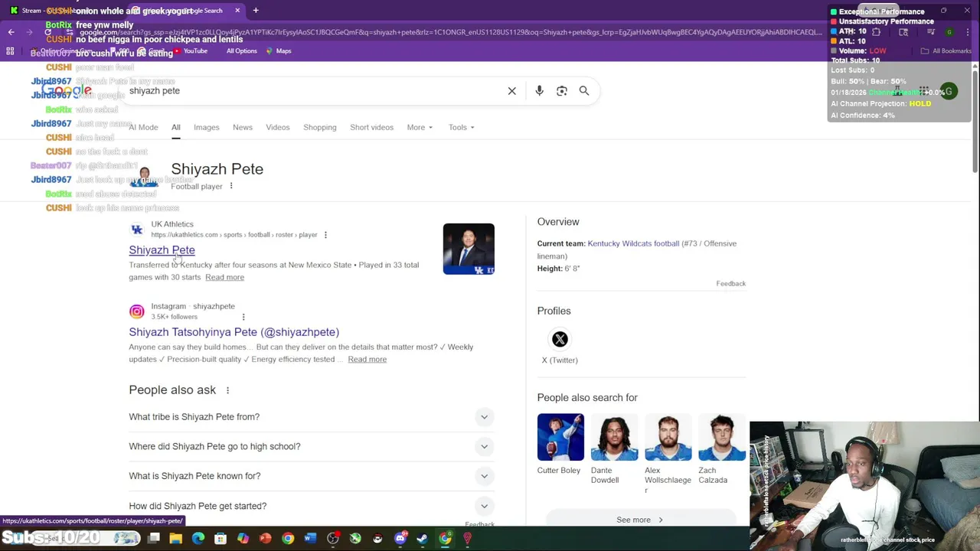
Task: Open Task View on taskbar
Action: pos(154,539)
